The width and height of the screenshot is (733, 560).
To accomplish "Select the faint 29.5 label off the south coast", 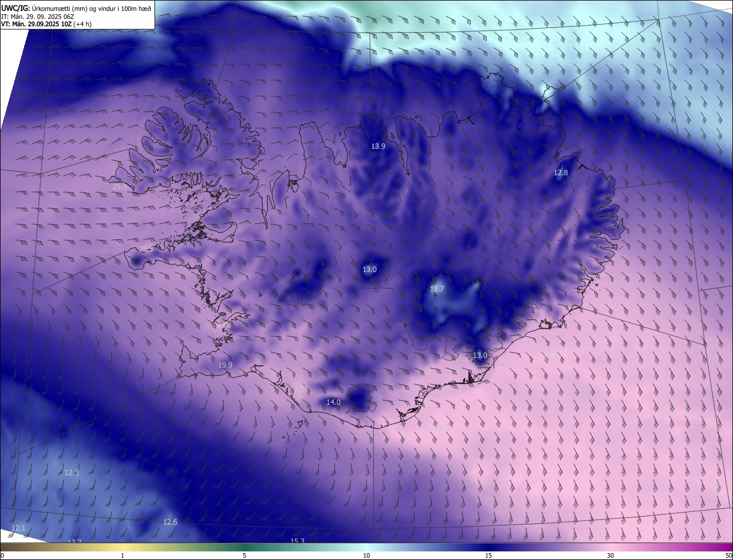I will pyautogui.click(x=442, y=428).
